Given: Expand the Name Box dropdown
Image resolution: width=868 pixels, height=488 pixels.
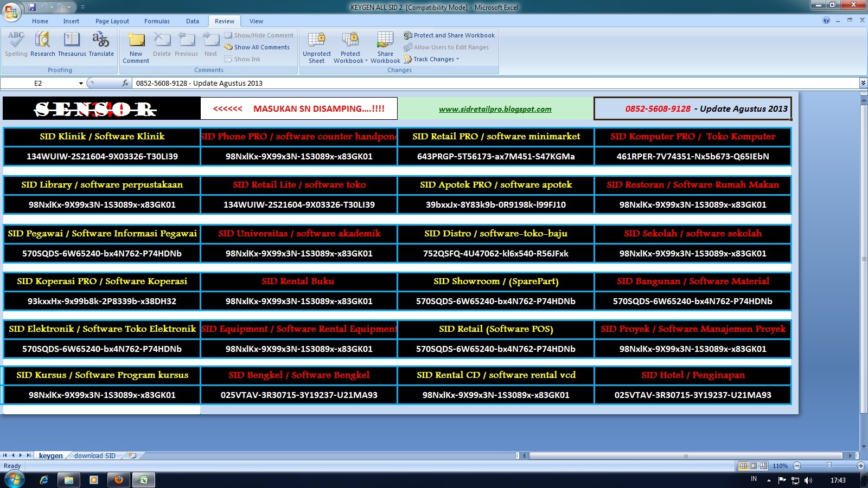Looking at the screenshot, I should (81, 84).
